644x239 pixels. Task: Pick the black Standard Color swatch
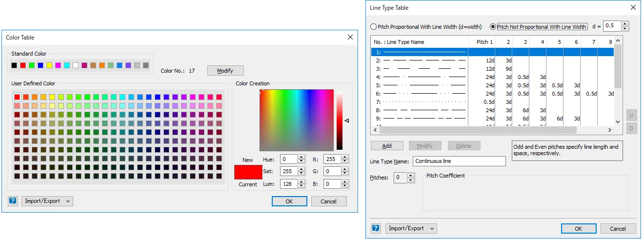pyautogui.click(x=14, y=65)
